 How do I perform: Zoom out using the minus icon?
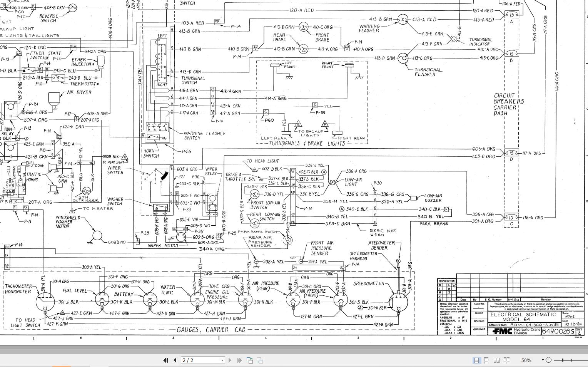point(549,360)
